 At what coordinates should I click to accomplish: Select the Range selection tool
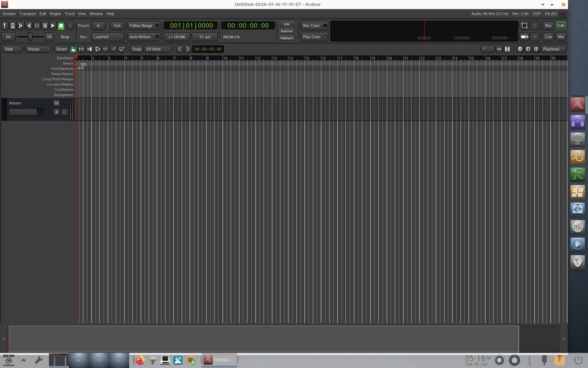click(x=82, y=49)
